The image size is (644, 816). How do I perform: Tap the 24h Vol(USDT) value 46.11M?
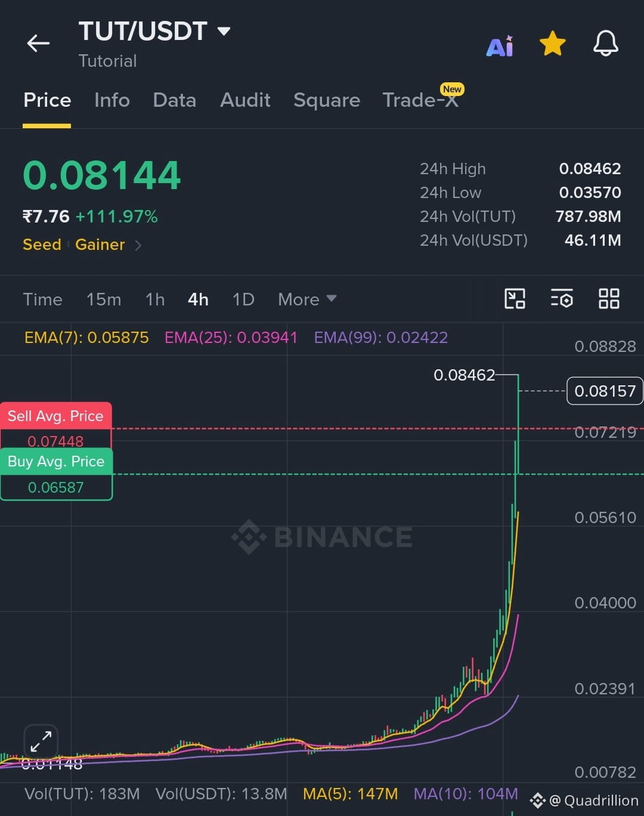593,240
